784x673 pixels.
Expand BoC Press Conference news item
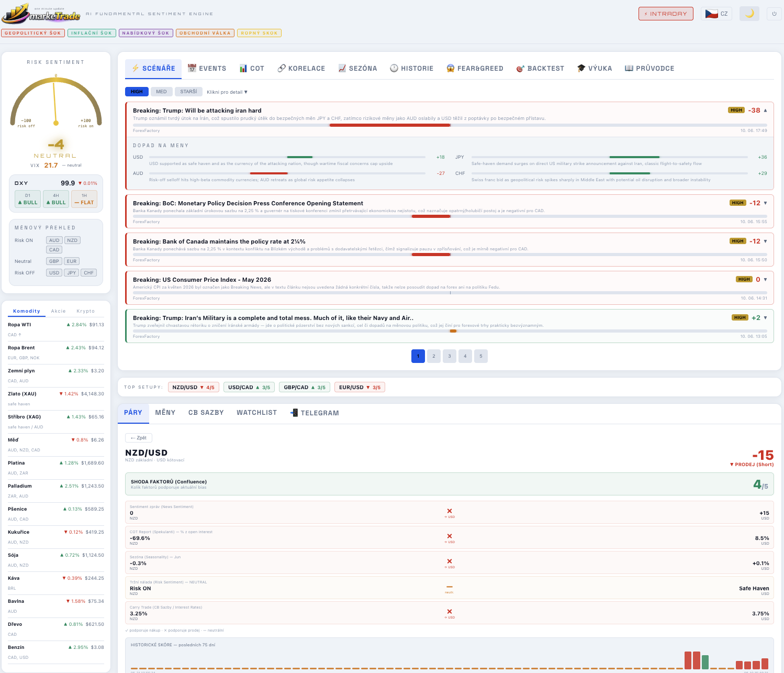[x=450, y=211]
